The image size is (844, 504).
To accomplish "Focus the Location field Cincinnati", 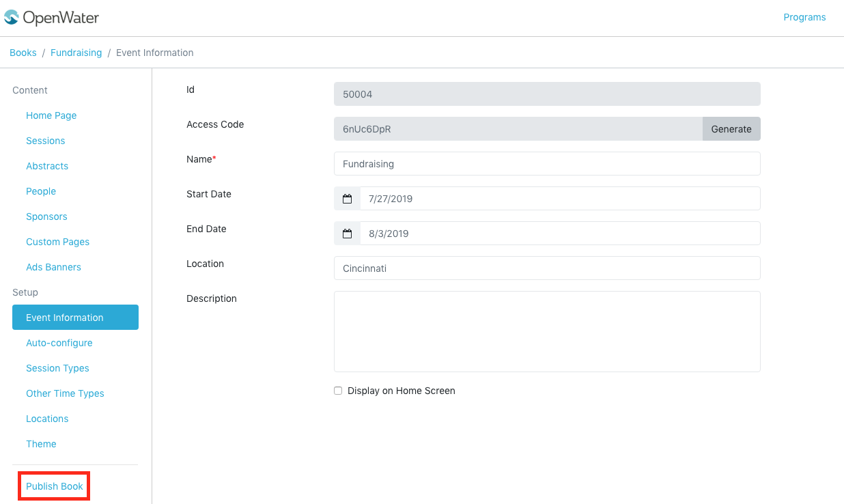I will pyautogui.click(x=547, y=268).
